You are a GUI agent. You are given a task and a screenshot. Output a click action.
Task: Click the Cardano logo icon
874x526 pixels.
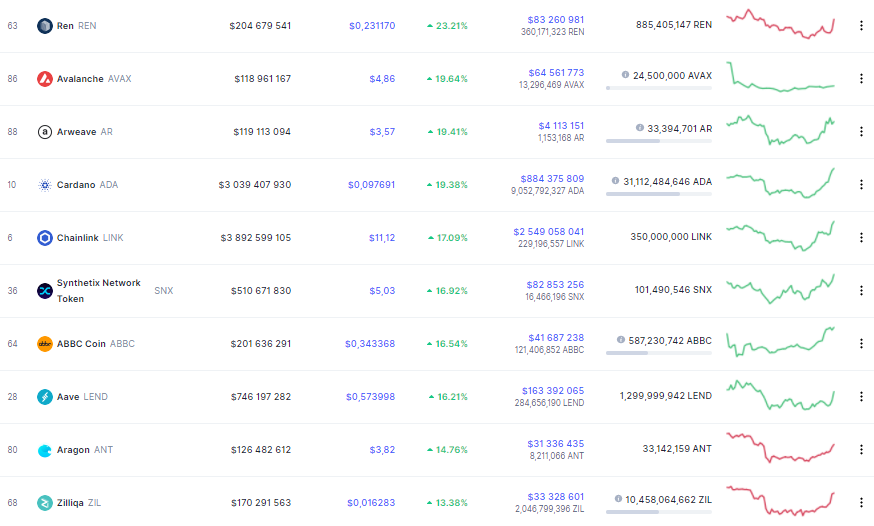click(x=45, y=185)
